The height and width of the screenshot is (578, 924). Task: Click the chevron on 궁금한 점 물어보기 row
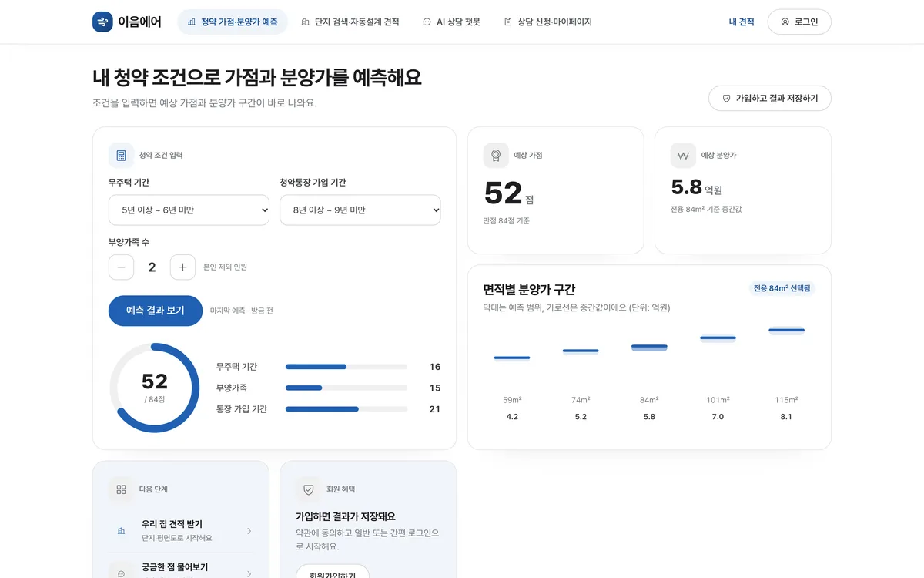tap(249, 573)
